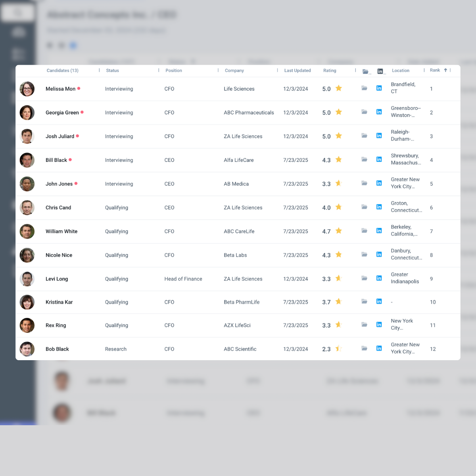The height and width of the screenshot is (476, 476).
Task: Open folder icon for Levi Long
Action: [x=364, y=278]
